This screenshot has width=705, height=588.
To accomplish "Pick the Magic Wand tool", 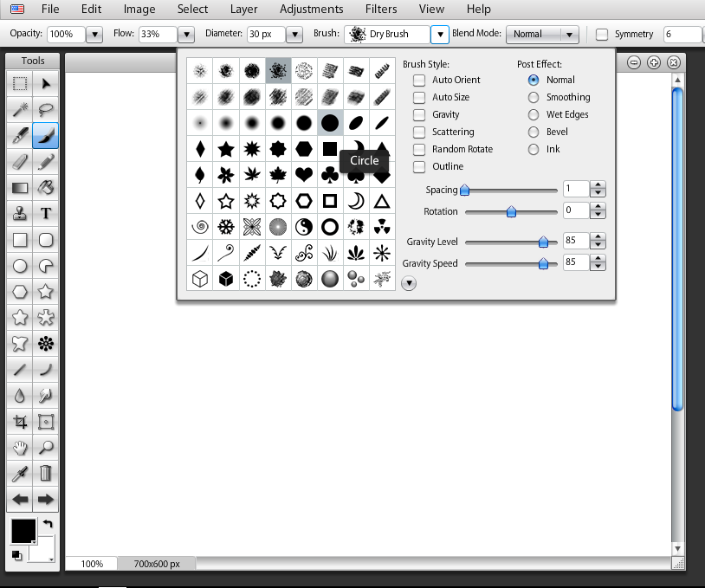I will (x=20, y=110).
